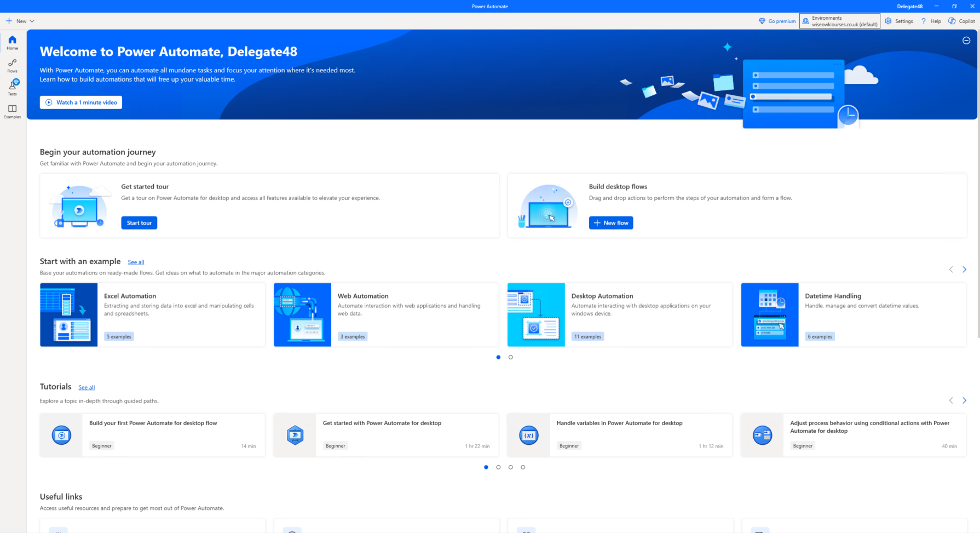
Task: Click Watch a 1 minute video button
Action: pos(81,102)
